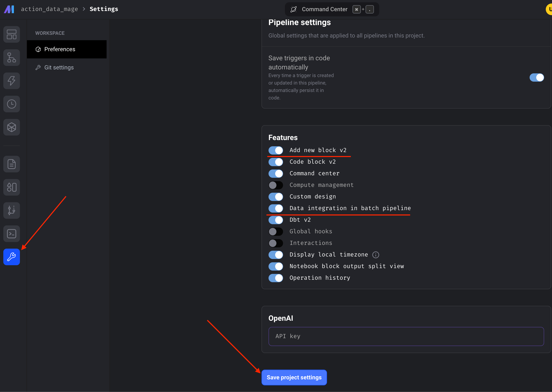Open Triggers via the lightning bolt icon
552x392 pixels.
(x=11, y=81)
